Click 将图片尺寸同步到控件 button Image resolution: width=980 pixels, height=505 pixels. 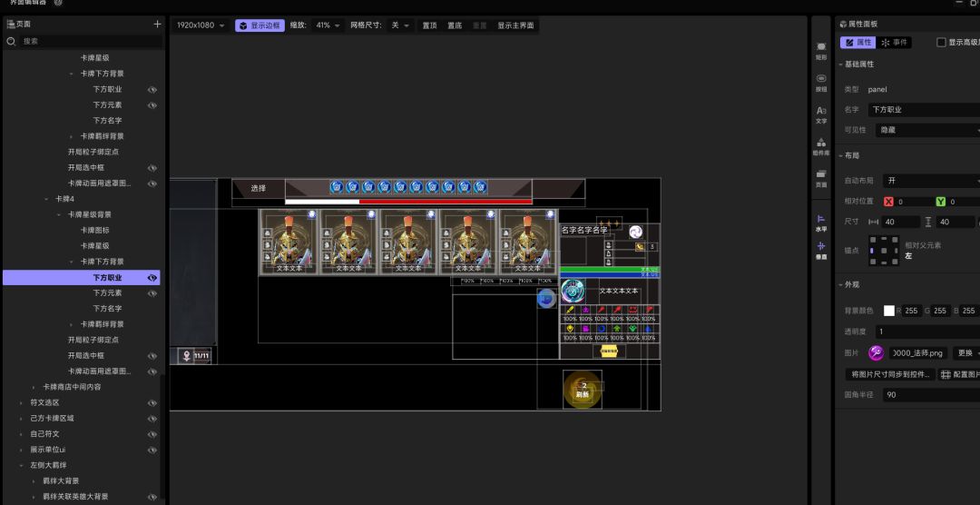(x=891, y=374)
